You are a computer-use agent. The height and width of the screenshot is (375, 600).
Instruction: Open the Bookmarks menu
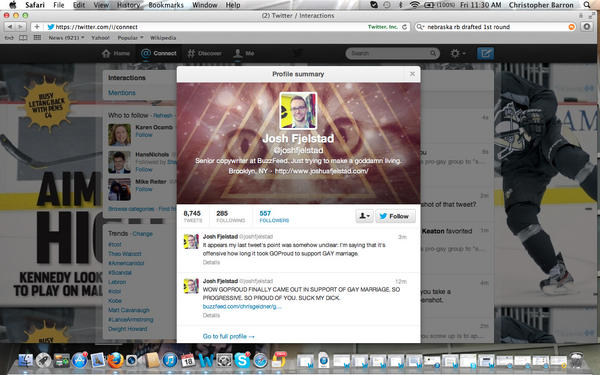[x=166, y=5]
